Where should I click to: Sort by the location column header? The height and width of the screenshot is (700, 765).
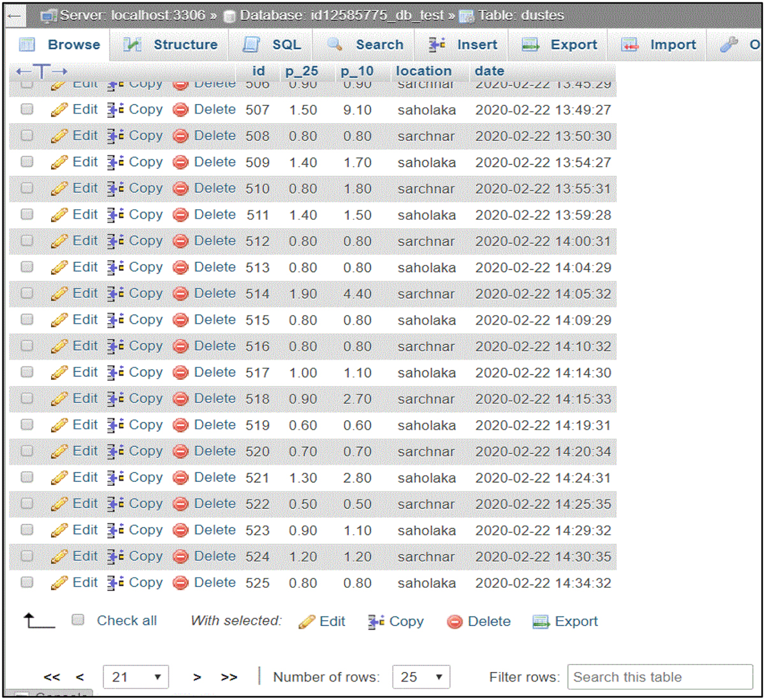click(423, 71)
